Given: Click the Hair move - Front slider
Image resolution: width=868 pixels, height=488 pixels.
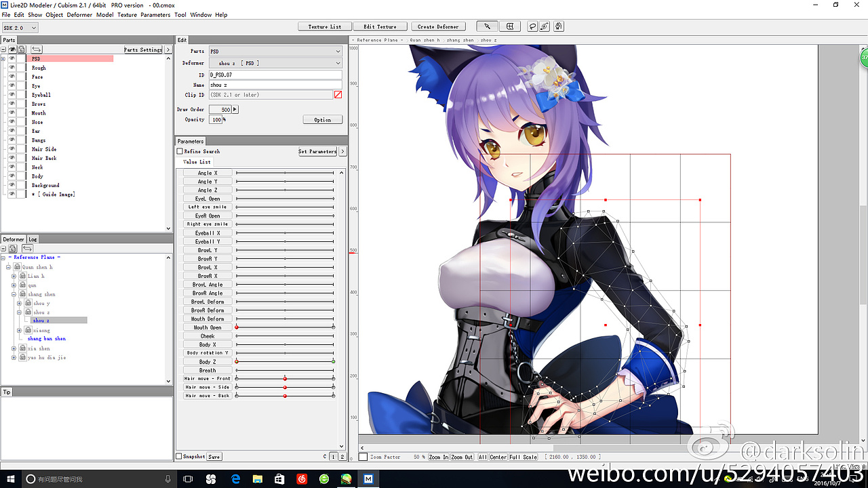Looking at the screenshot, I should pyautogui.click(x=285, y=378).
